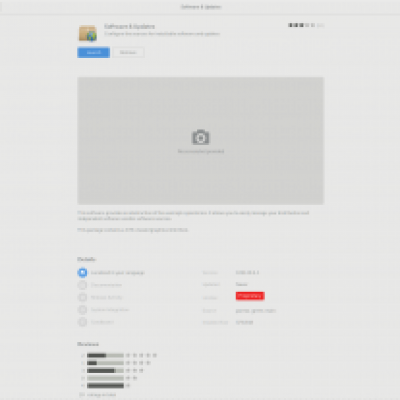The height and width of the screenshot is (400, 400).
Task: Click the Release Activity badge icon
Action: coord(82,297)
